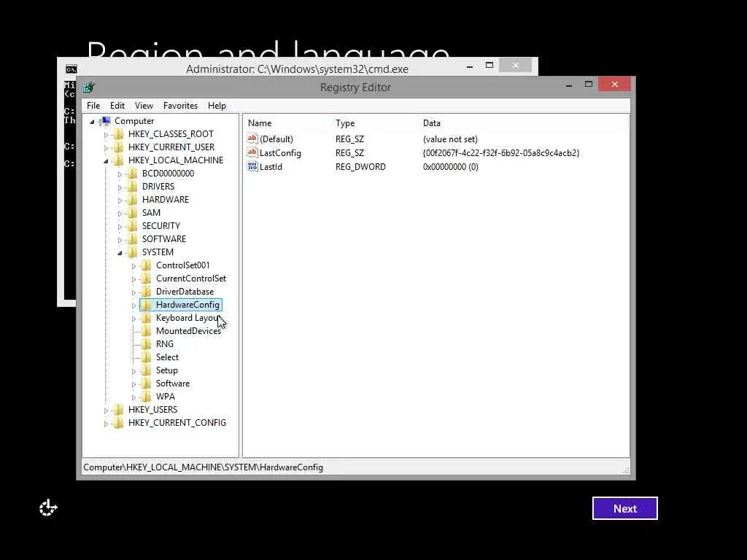The width and height of the screenshot is (747, 560).
Task: Click the Name column header
Action: pyautogui.click(x=260, y=122)
